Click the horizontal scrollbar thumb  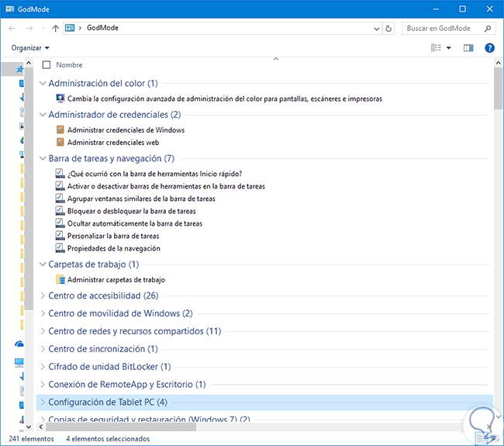coord(121,427)
